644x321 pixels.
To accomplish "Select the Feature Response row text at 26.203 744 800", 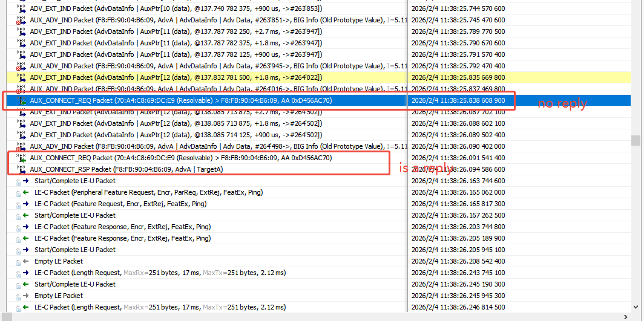I will (x=123, y=227).
